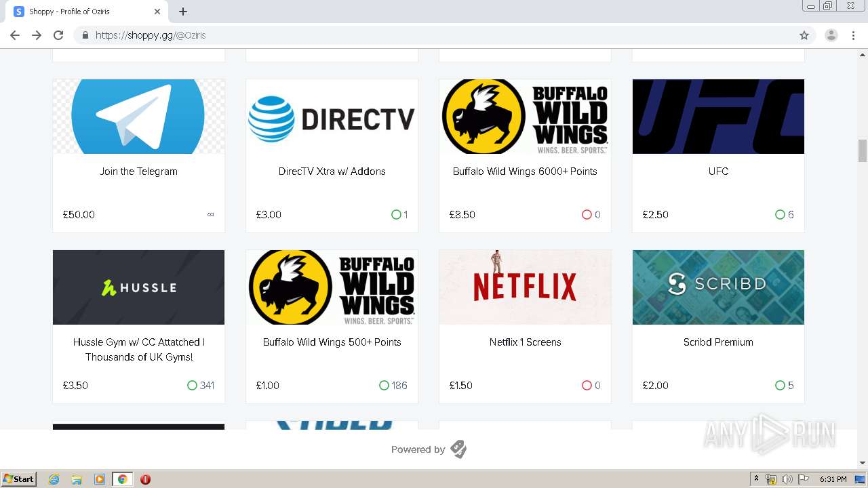Close the Shoppy profile tab
This screenshot has width=868, height=488.
pyautogui.click(x=157, y=12)
